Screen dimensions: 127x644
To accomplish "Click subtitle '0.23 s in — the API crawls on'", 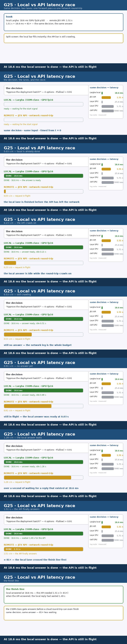I will (x=20, y=223).
